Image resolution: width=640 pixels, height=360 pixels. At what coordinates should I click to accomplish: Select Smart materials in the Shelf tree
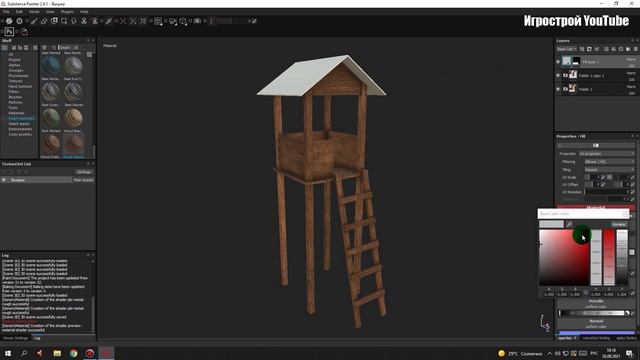pos(22,118)
